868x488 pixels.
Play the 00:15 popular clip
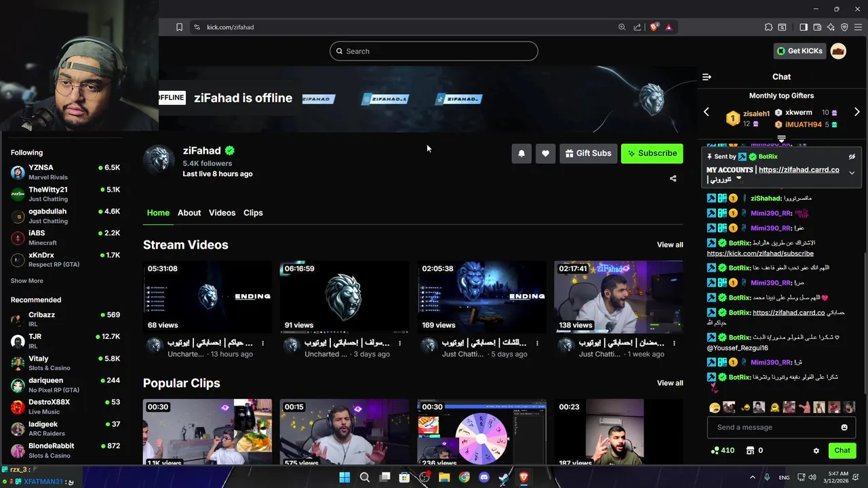point(344,432)
